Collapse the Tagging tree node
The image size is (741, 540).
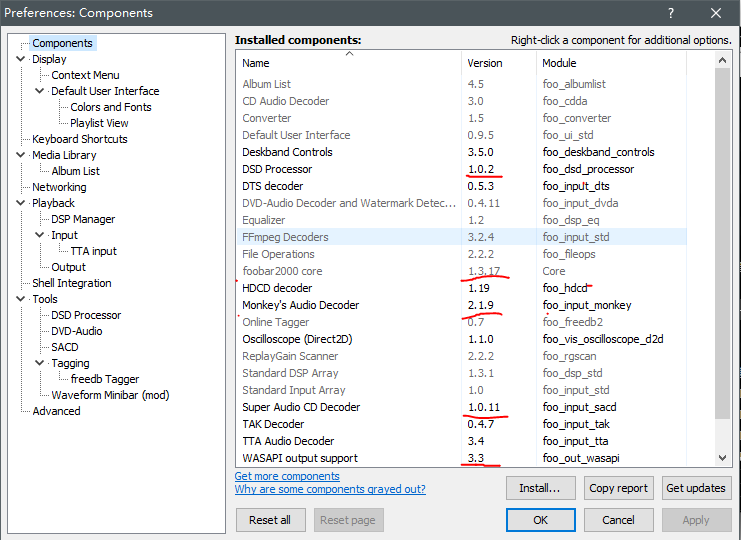(40, 363)
